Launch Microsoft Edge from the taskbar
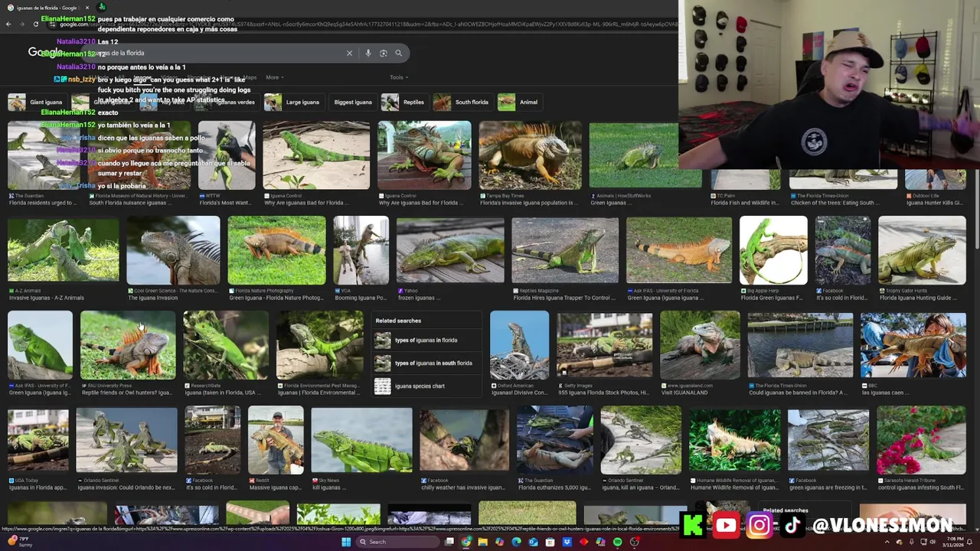Screen dimensions: 980x551 click(x=516, y=542)
